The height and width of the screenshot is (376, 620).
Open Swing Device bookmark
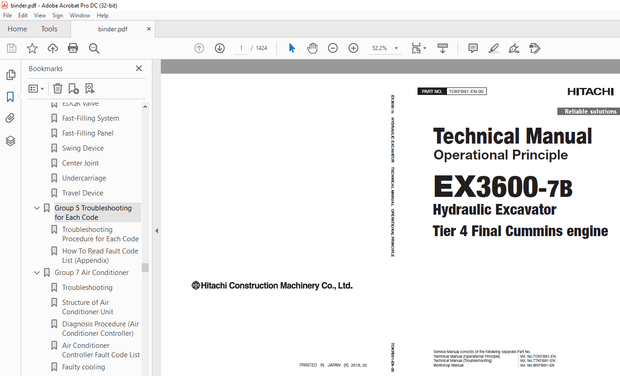point(83,148)
